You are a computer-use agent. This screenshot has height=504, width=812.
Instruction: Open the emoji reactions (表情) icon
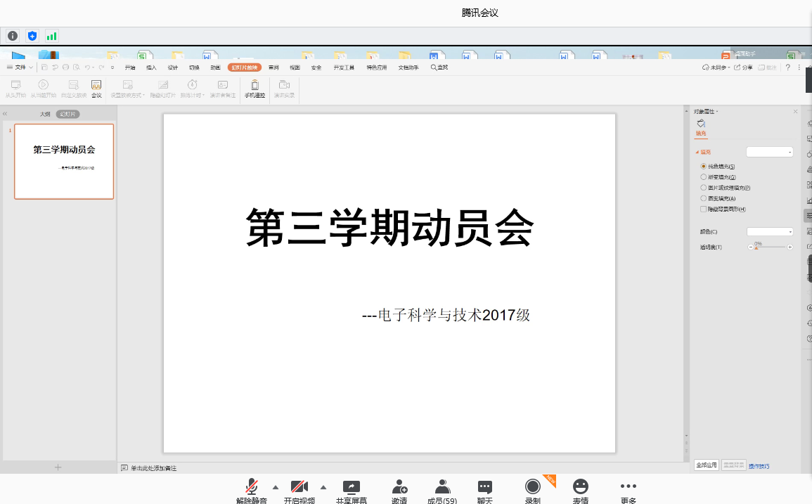point(580,486)
